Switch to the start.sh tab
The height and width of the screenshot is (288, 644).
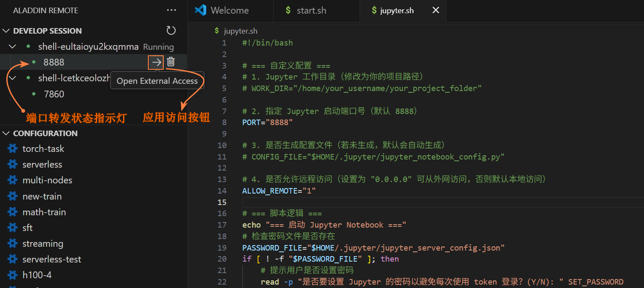pos(311,11)
